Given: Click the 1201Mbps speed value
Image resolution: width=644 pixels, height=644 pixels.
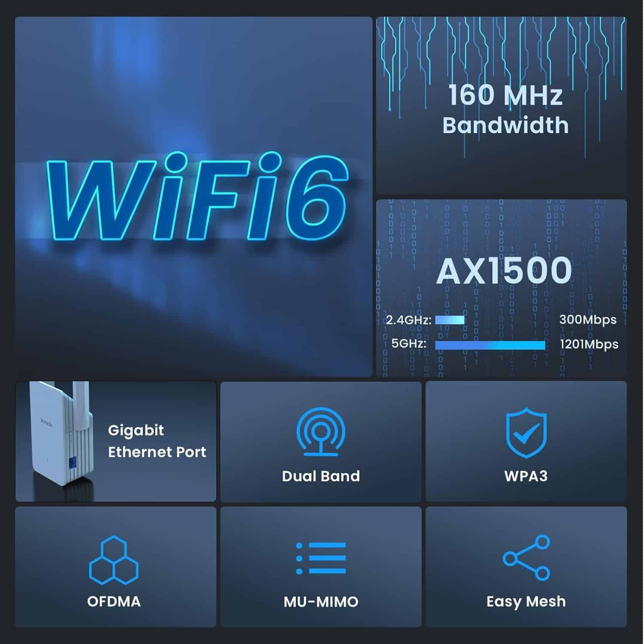Looking at the screenshot, I should [589, 344].
